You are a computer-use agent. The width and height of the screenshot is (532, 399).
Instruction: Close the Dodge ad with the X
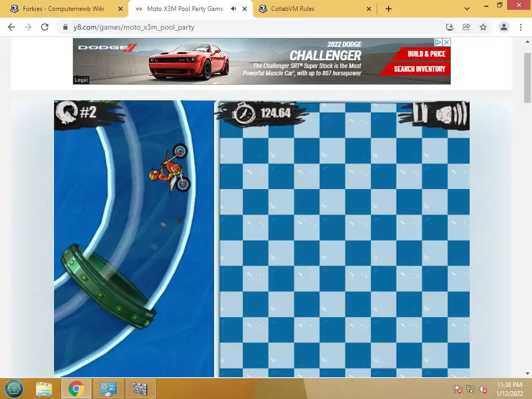[446, 42]
